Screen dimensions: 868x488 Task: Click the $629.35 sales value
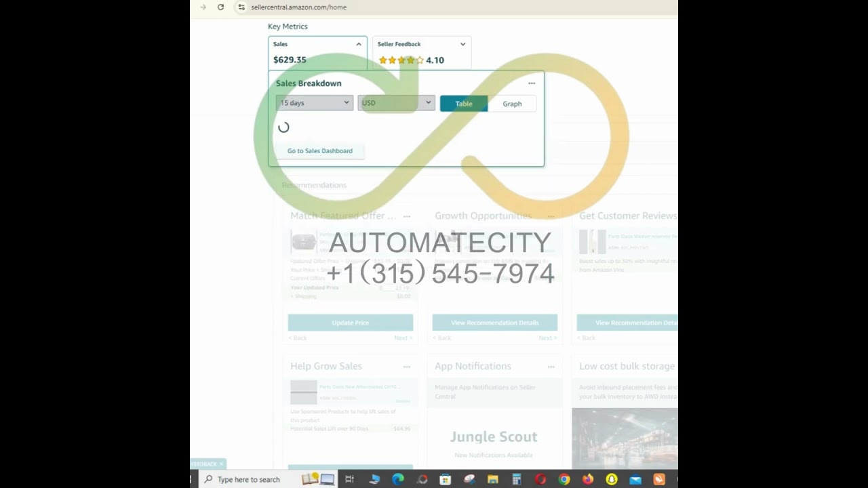pyautogui.click(x=290, y=60)
